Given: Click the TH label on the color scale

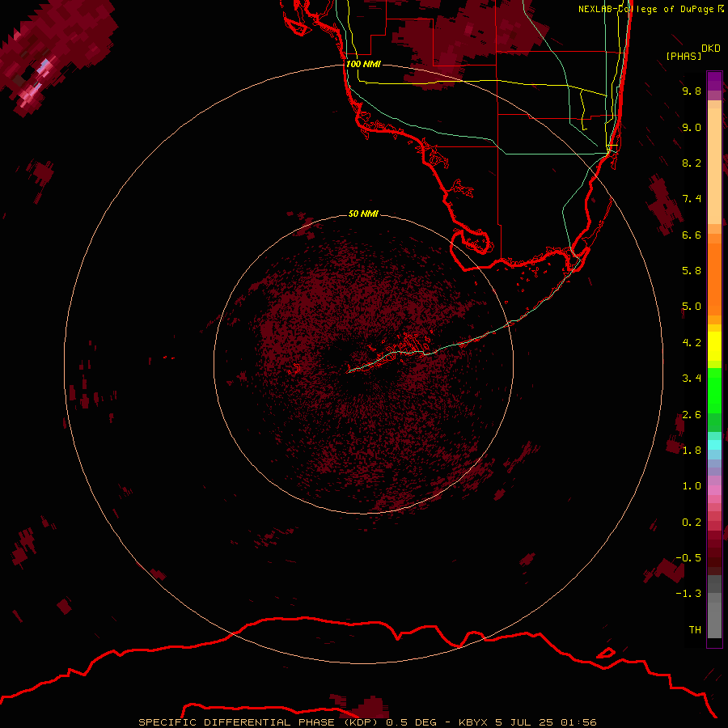Looking at the screenshot, I should pos(695,630).
